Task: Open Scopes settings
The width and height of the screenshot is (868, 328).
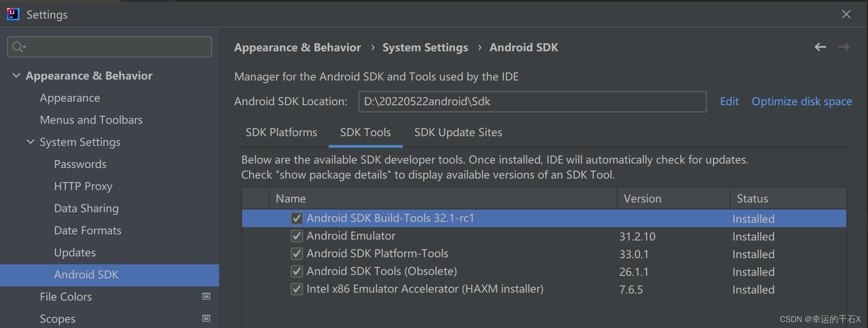Action: click(x=57, y=319)
